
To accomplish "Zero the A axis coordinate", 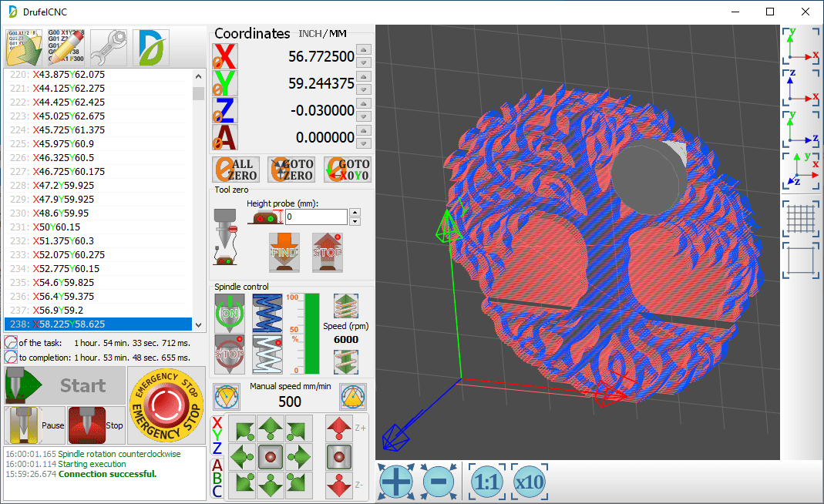I will [x=225, y=137].
